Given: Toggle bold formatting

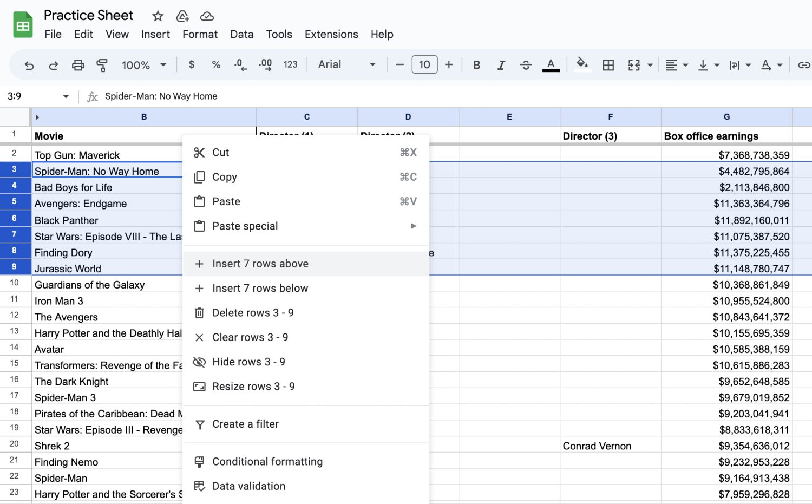Looking at the screenshot, I should [476, 65].
